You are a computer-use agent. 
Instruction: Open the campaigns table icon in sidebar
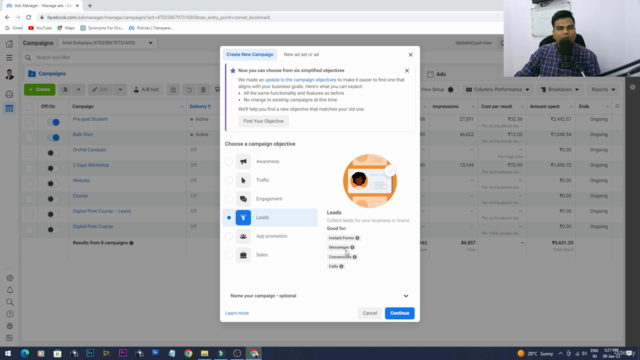[9, 109]
